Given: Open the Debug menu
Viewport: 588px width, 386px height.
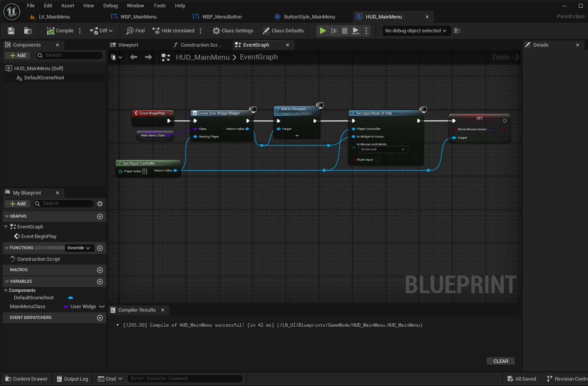Looking at the screenshot, I should click(x=110, y=5).
